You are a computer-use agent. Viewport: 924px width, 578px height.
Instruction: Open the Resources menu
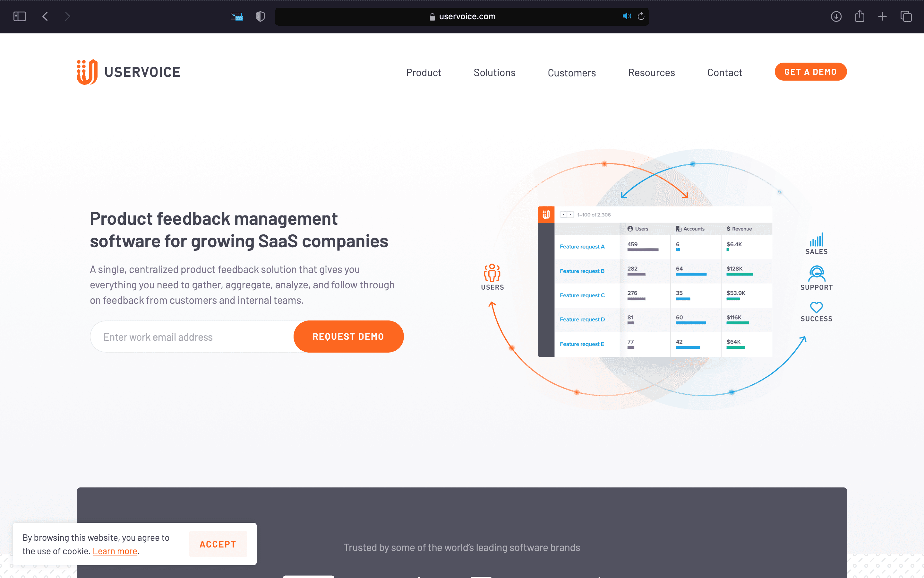pyautogui.click(x=651, y=72)
